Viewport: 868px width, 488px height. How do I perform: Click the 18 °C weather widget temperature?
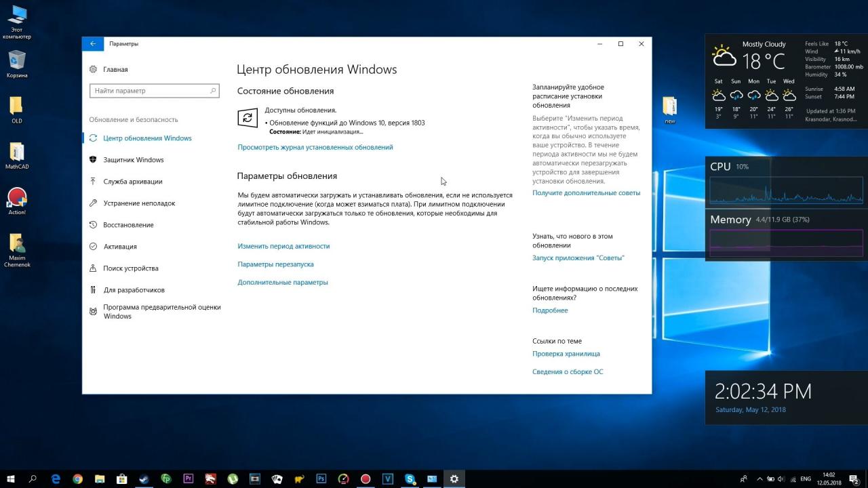[764, 62]
